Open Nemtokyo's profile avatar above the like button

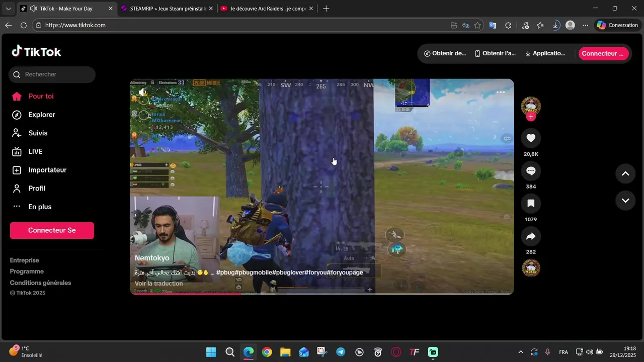tap(531, 106)
